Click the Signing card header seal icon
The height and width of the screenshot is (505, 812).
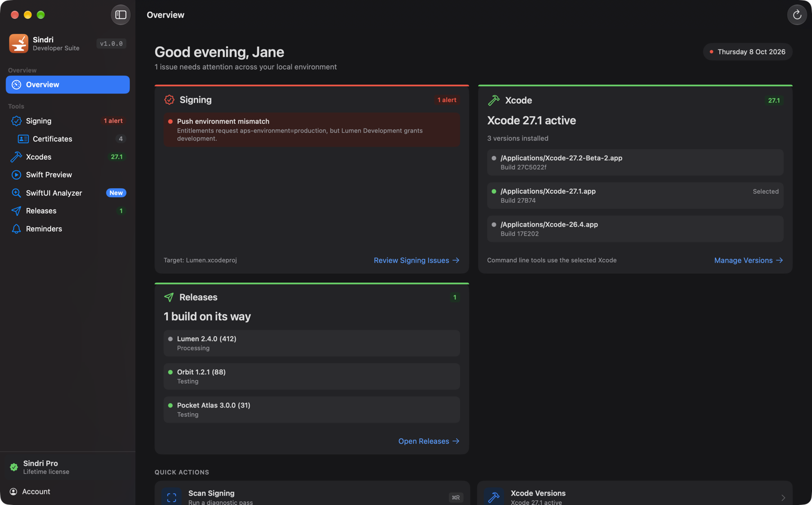click(169, 100)
